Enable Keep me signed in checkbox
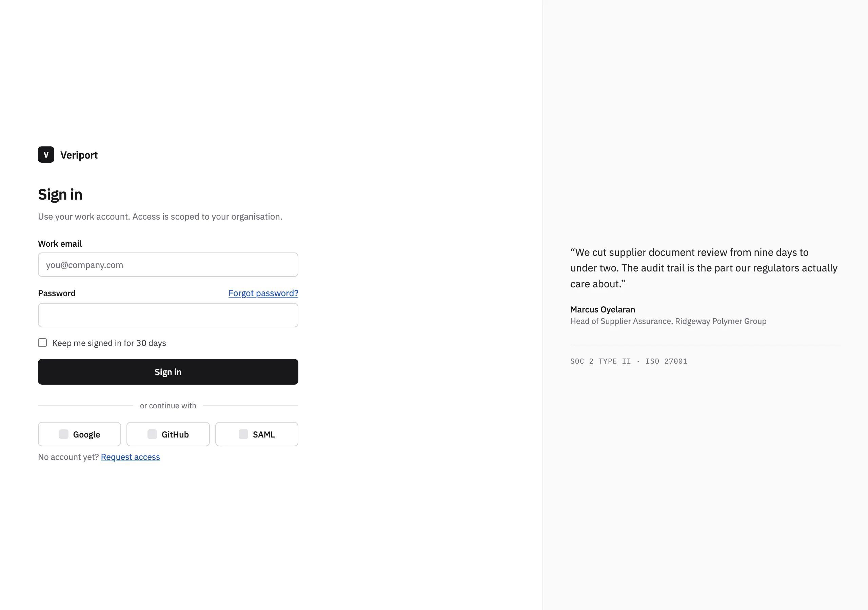 point(42,342)
